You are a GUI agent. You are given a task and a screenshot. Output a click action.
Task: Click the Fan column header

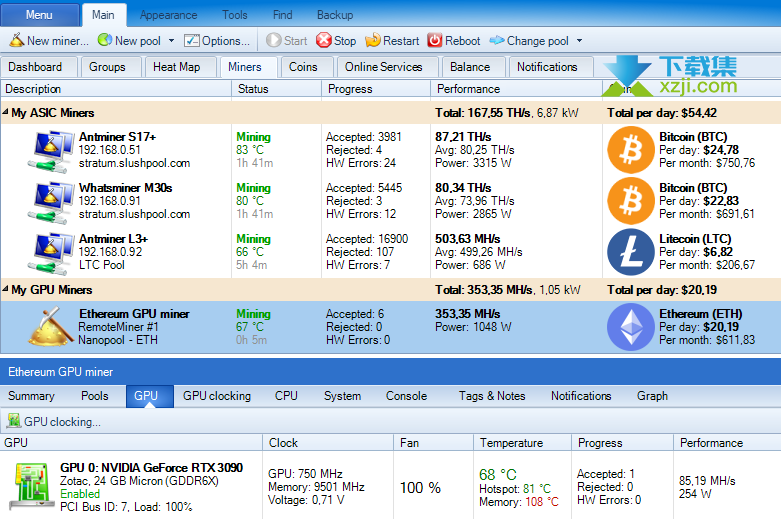[433, 443]
